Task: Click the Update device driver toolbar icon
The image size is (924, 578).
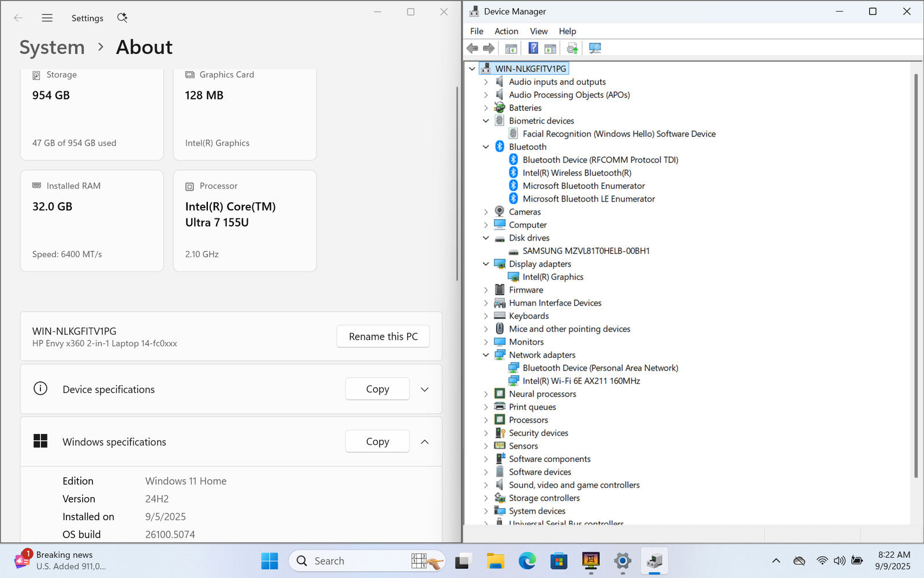Action: pos(572,48)
